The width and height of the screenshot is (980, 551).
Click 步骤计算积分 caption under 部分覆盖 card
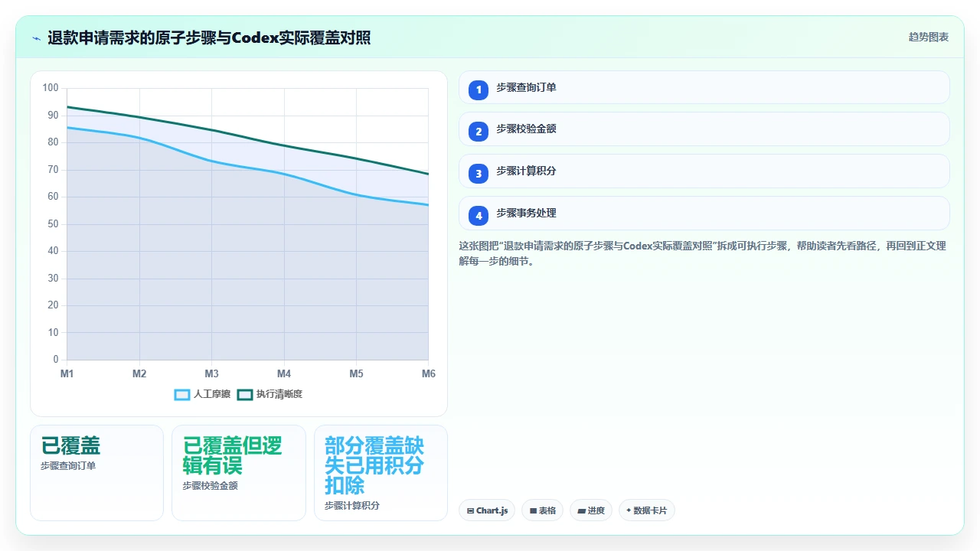click(352, 505)
